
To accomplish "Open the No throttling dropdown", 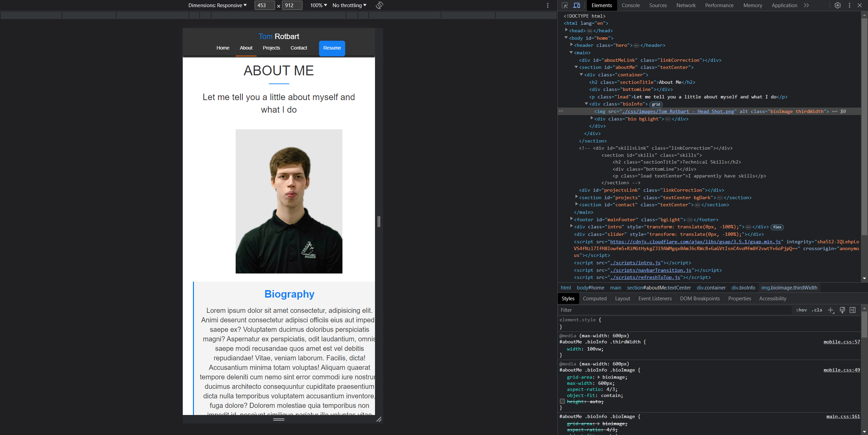I will point(349,5).
